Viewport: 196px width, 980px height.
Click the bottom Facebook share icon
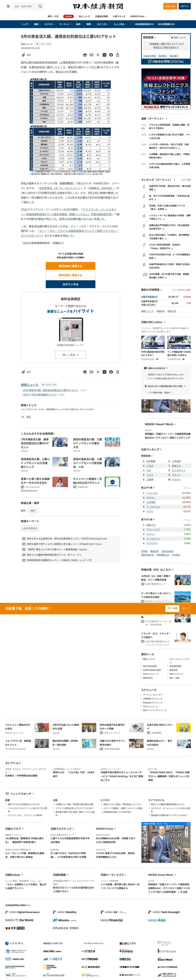(x=111, y=372)
